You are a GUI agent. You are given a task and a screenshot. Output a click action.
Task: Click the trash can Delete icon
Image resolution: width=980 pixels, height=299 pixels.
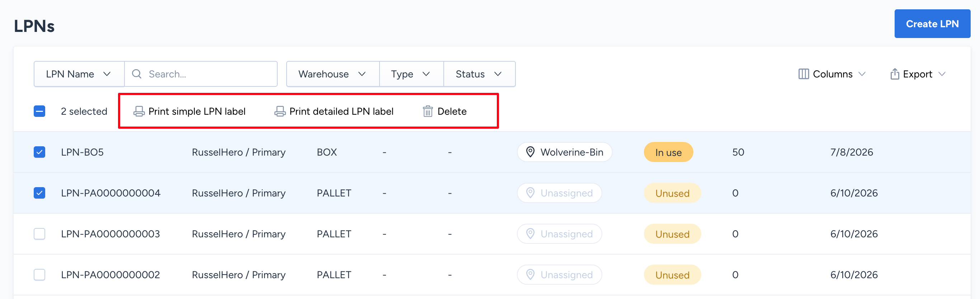click(428, 111)
